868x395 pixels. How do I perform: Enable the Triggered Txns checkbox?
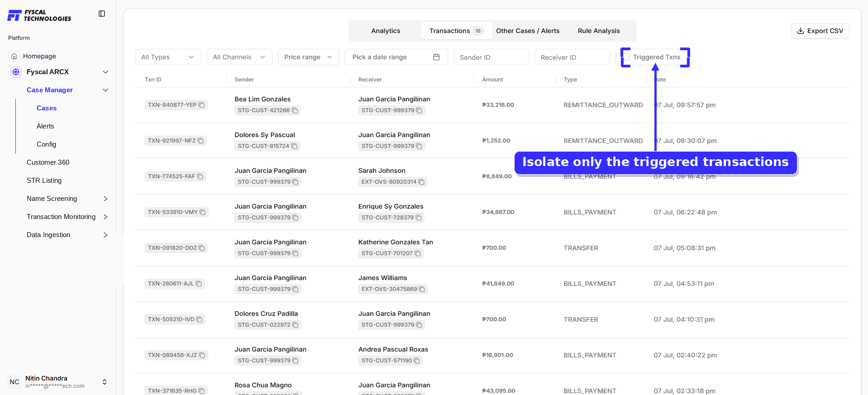[x=626, y=57]
